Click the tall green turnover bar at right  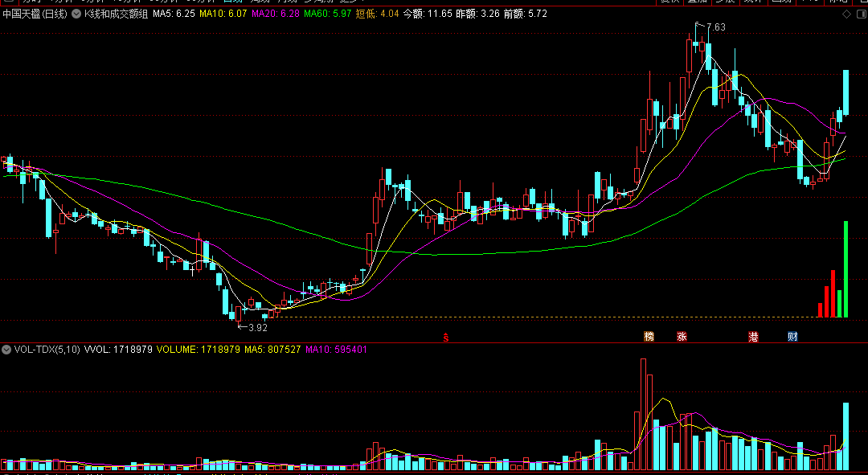(x=845, y=269)
